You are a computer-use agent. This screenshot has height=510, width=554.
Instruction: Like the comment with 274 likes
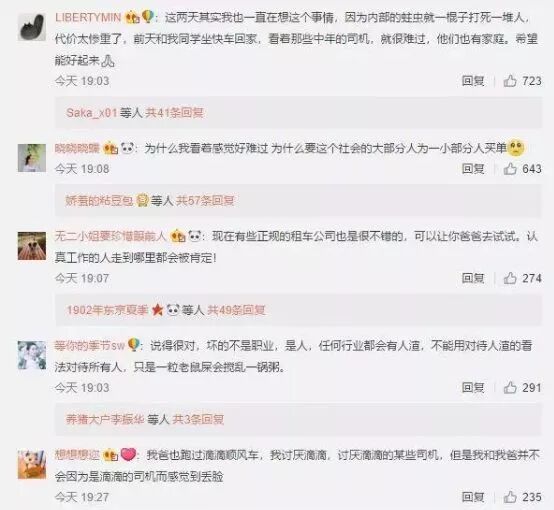pos(510,278)
